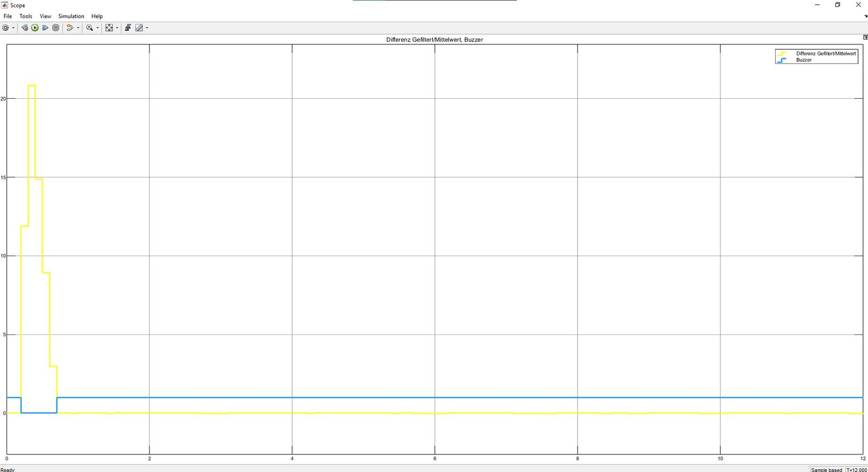Click the Scale Axes Limits icon
The height and width of the screenshot is (472, 868).
tap(109, 28)
